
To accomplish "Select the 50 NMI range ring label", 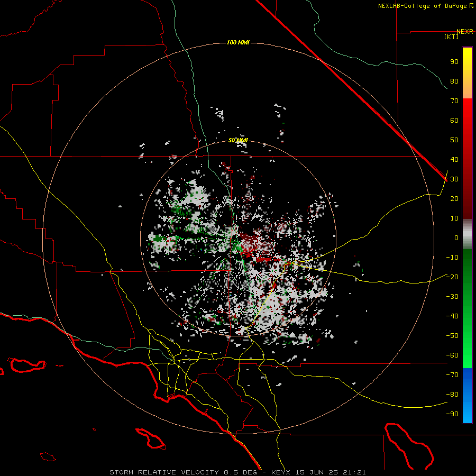I will [238, 140].
